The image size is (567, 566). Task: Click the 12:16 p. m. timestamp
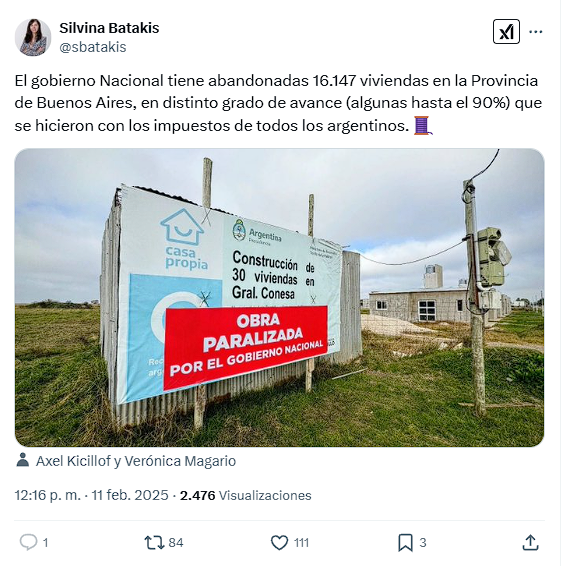pos(48,495)
